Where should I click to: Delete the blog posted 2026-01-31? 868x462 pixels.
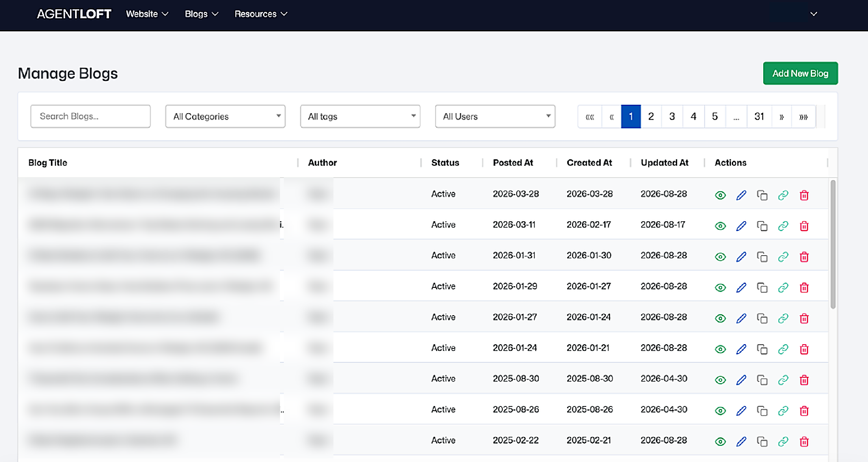coord(804,257)
